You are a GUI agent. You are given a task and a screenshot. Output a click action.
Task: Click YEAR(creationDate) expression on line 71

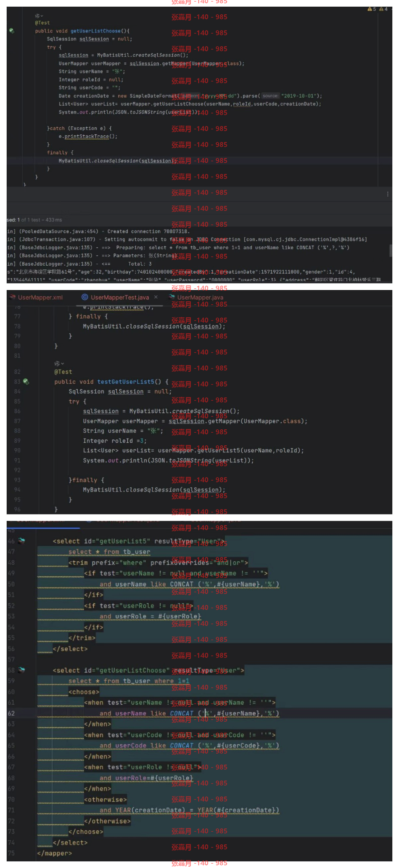click(x=150, y=810)
